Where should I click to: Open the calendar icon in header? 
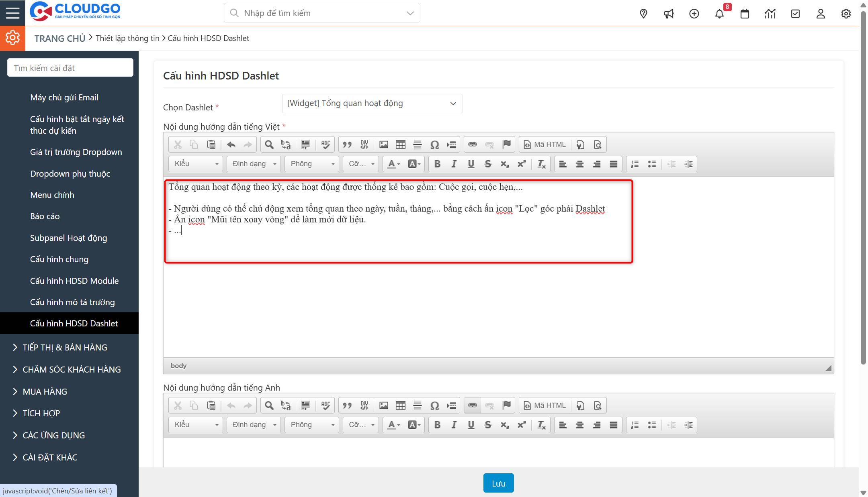[745, 14]
